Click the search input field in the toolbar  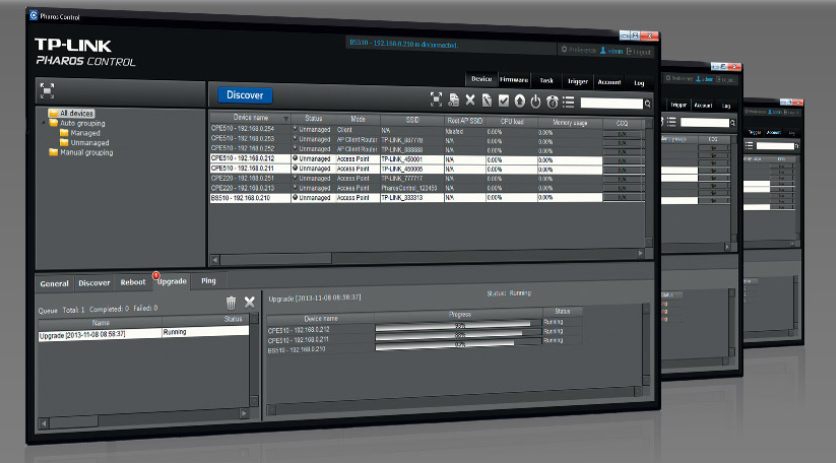(x=610, y=102)
